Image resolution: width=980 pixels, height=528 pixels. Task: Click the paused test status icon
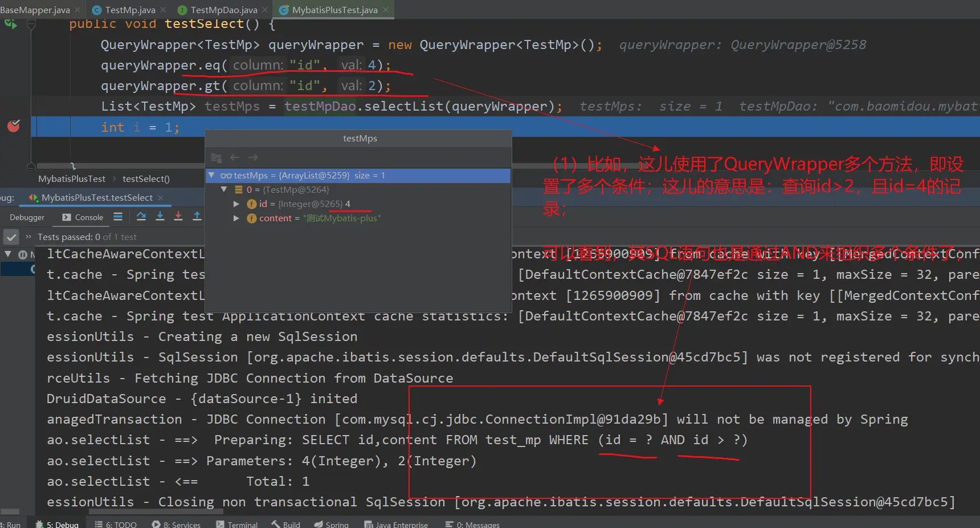(23, 254)
